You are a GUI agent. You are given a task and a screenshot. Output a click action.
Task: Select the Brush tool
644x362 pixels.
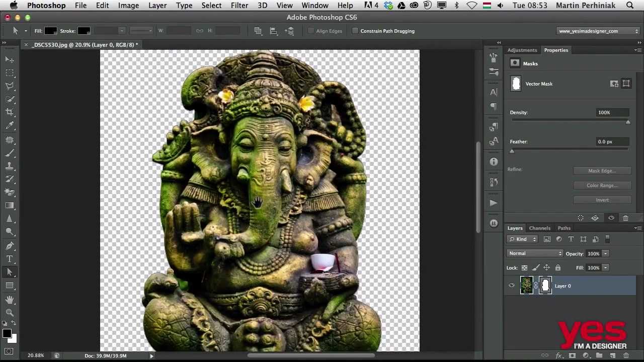click(x=10, y=153)
